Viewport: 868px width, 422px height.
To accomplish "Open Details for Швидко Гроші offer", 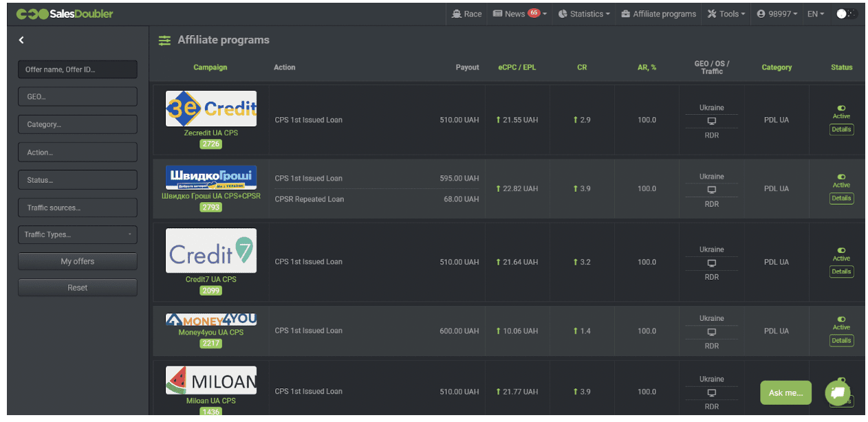I will coord(841,198).
